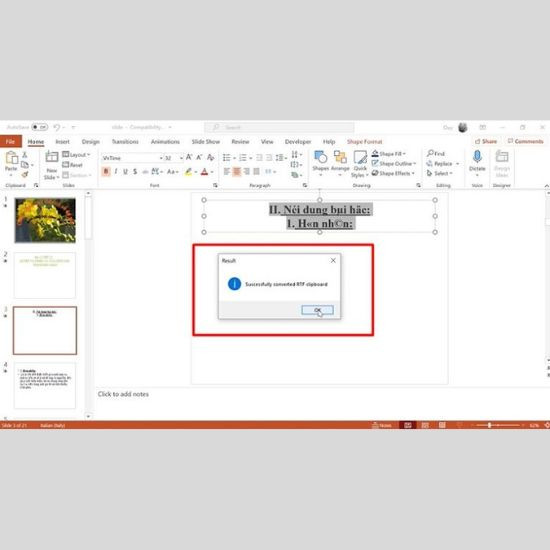The height and width of the screenshot is (550, 550).
Task: Click the Justify paragraph icon
Action: click(x=256, y=172)
